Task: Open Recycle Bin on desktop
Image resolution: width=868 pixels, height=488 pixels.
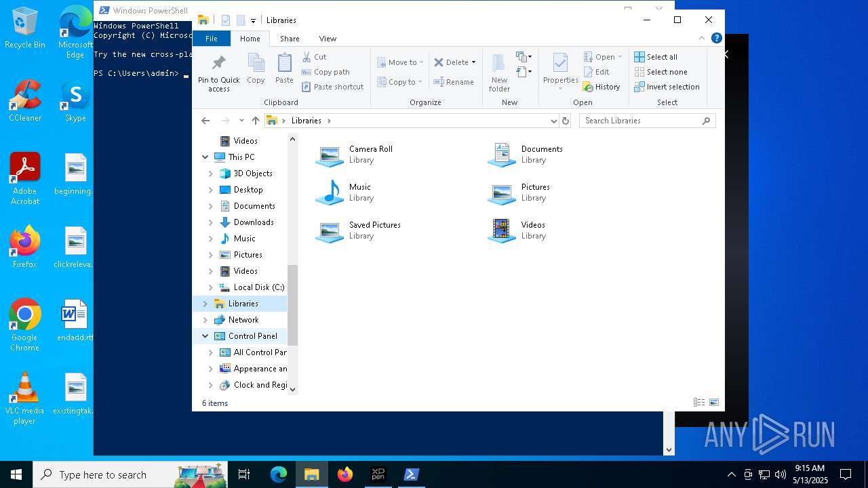Action: [x=24, y=28]
